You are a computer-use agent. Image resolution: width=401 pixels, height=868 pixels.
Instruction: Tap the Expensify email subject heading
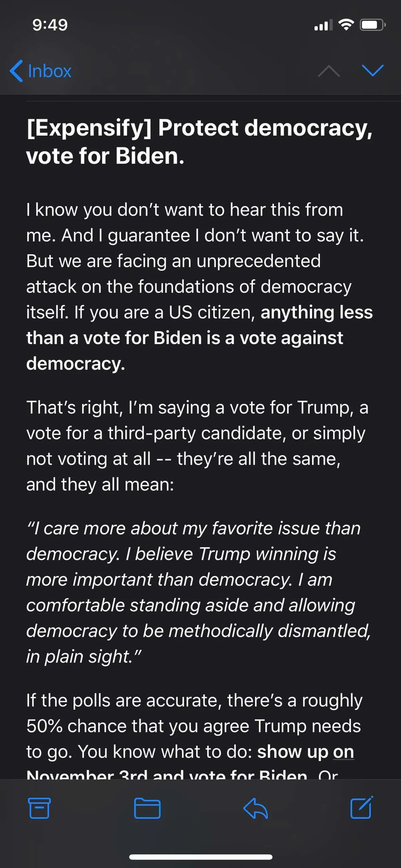199,142
